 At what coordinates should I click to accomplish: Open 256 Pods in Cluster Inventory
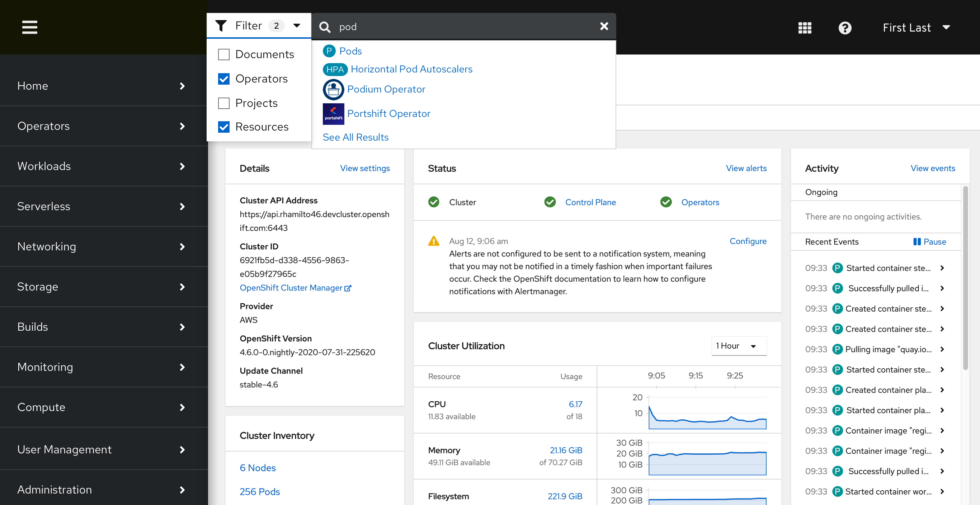click(x=260, y=492)
